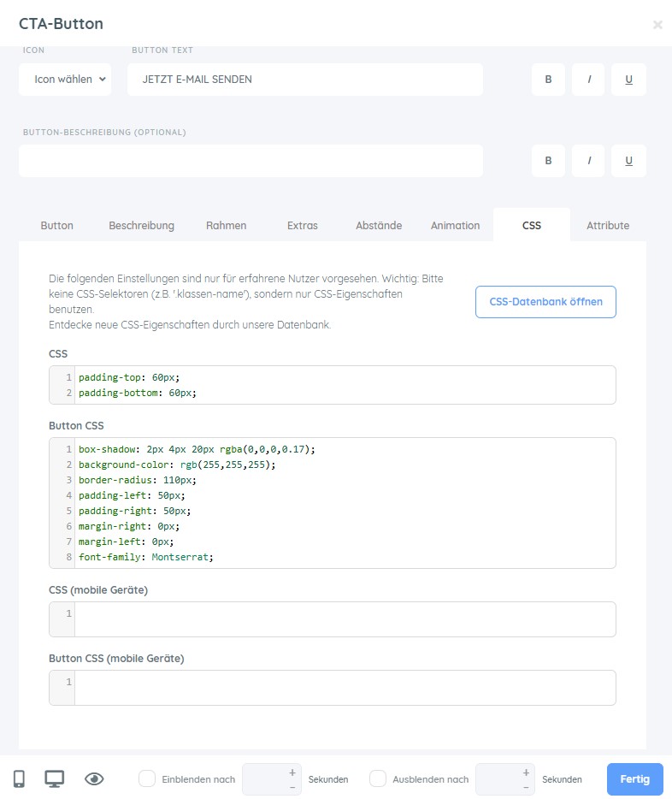Select the desktop monitor preview icon
Viewport: 672px width, 799px height.
pos(55,778)
